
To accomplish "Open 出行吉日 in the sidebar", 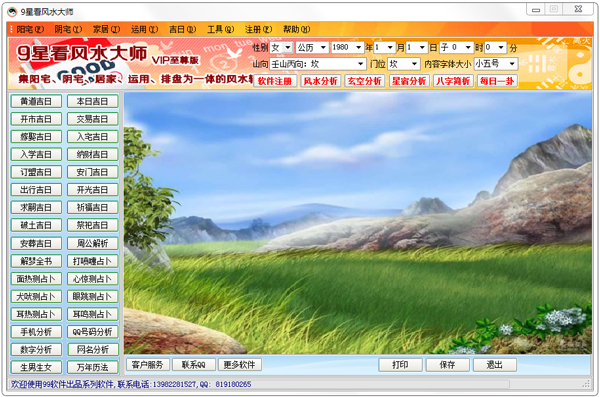I will 36,190.
